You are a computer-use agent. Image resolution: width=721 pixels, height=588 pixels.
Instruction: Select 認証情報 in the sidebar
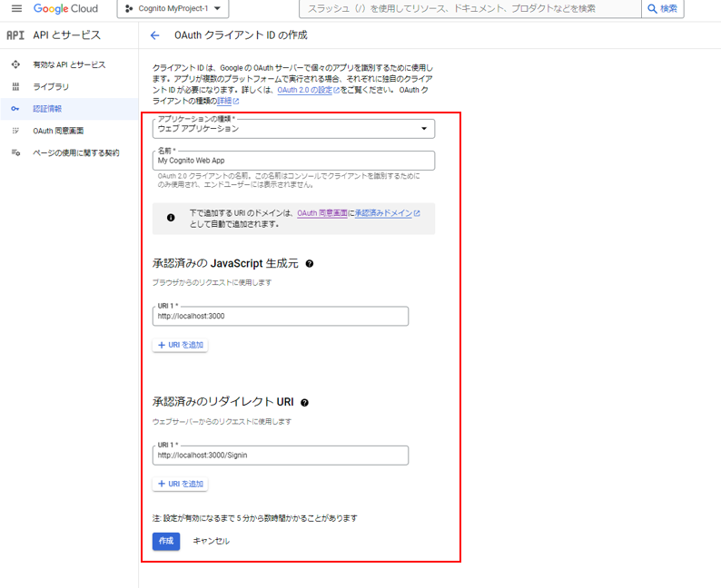pyautogui.click(x=69, y=109)
